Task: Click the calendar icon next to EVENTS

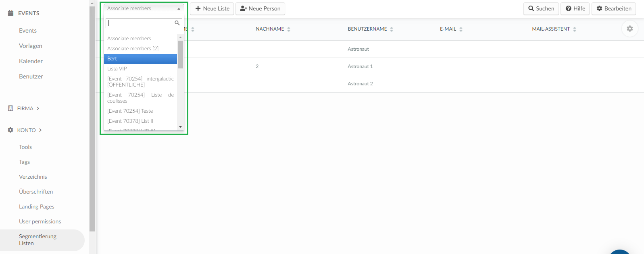Action: (x=11, y=13)
